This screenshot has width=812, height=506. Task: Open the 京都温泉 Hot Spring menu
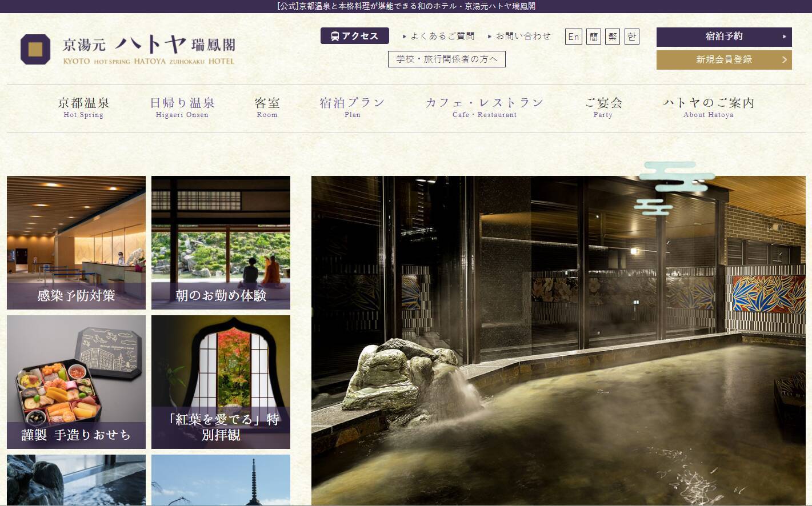[83, 107]
